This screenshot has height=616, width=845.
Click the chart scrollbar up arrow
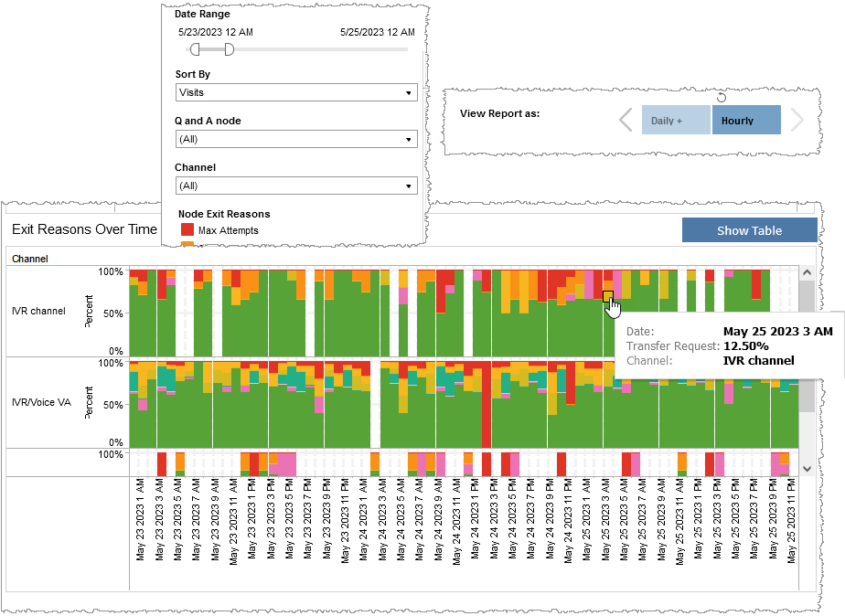tap(806, 273)
